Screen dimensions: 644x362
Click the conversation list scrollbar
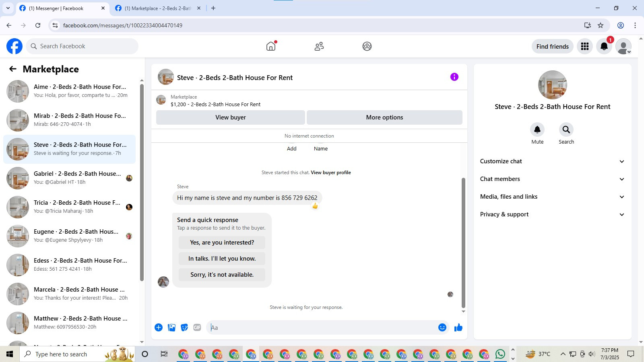(142, 182)
